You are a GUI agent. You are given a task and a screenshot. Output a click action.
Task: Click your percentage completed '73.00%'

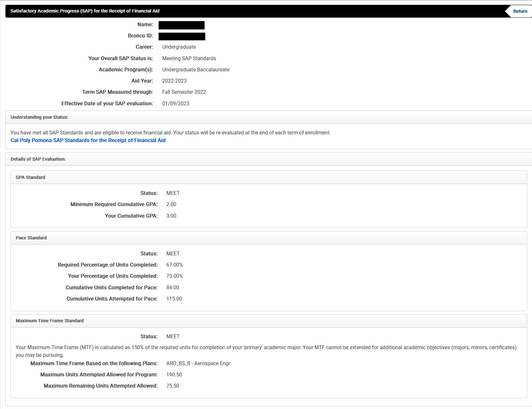(x=175, y=276)
